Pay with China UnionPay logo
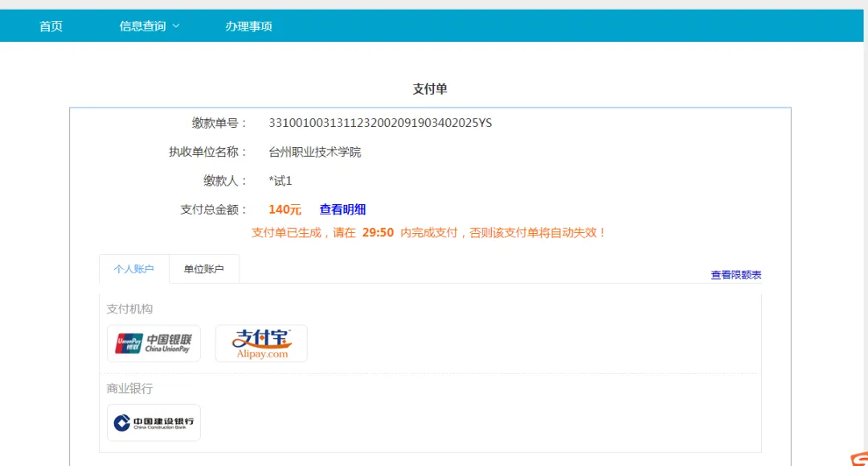This screenshot has width=868, height=466. (x=154, y=343)
